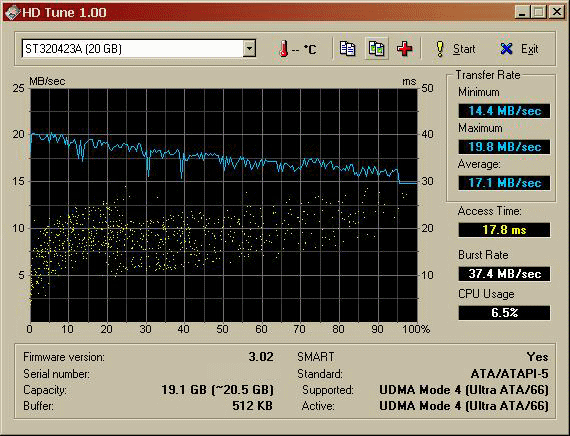This screenshot has width=570, height=436.
Task: Click the CPU Usage label
Action: coord(486,294)
